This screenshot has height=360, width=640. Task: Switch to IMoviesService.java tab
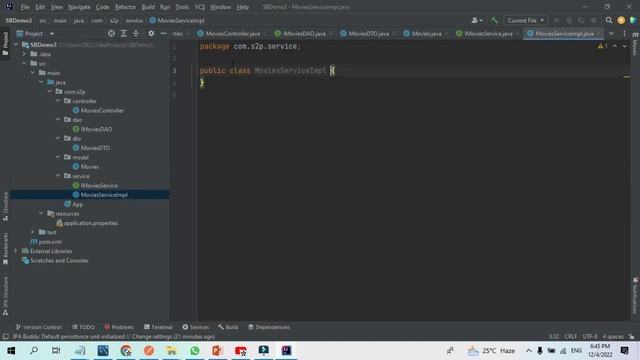488,33
